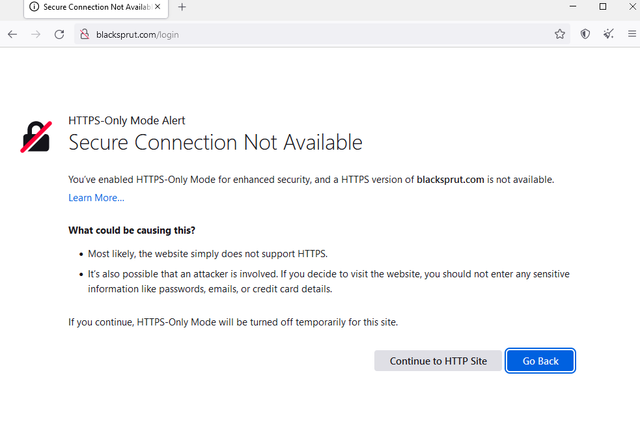
Task: Open the crossed-out lock site info icon
Action: [x=84, y=34]
